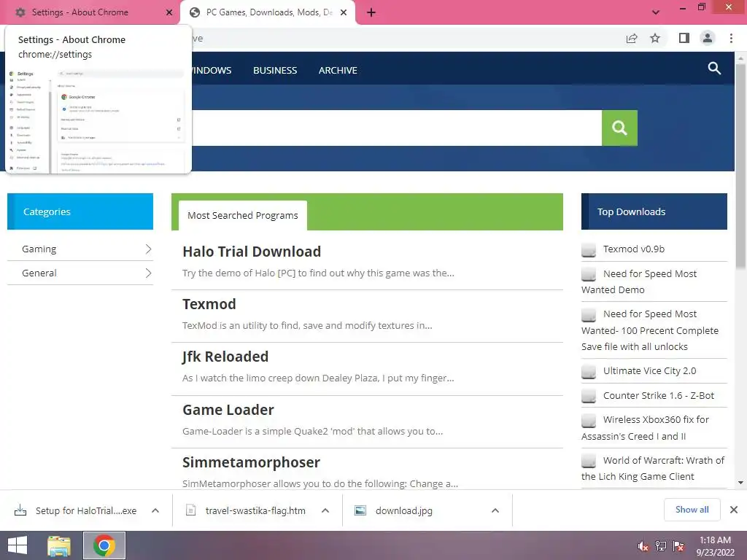747x560 pixels.
Task: Open World of Warcraft: Wrath of Lich King link
Action: point(653,468)
